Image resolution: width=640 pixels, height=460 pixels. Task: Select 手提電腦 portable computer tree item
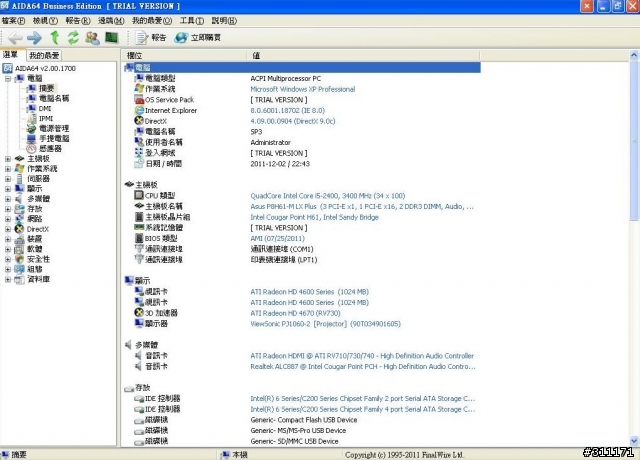[54, 139]
